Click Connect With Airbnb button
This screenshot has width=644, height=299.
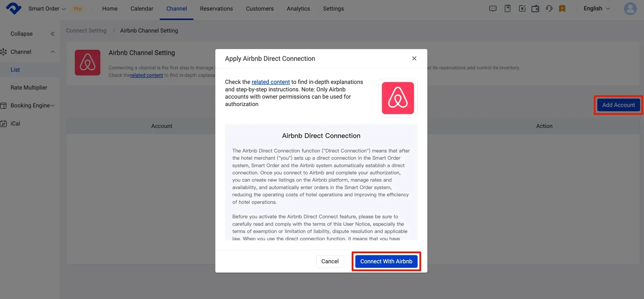[x=386, y=261]
